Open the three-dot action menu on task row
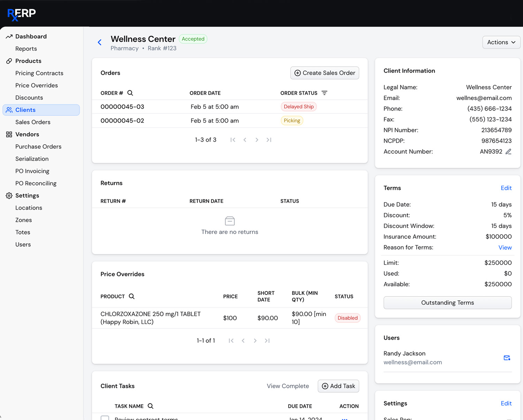 click(344, 419)
